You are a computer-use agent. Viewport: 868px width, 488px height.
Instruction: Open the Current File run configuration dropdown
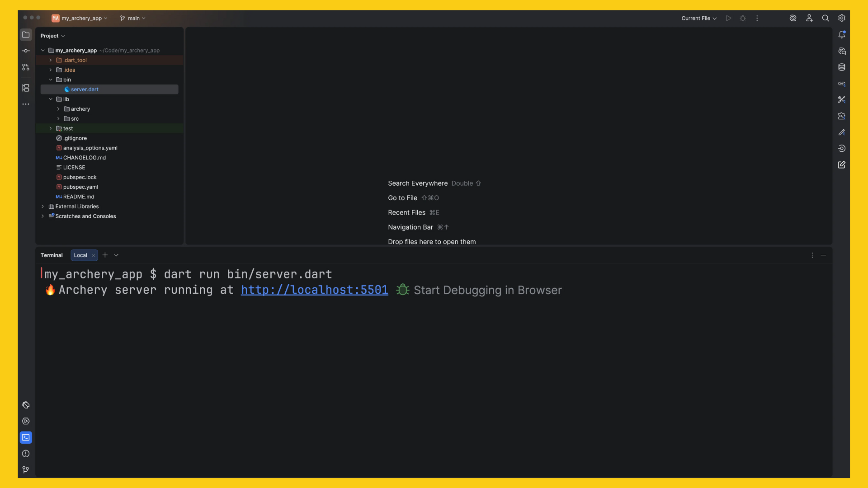pos(698,18)
